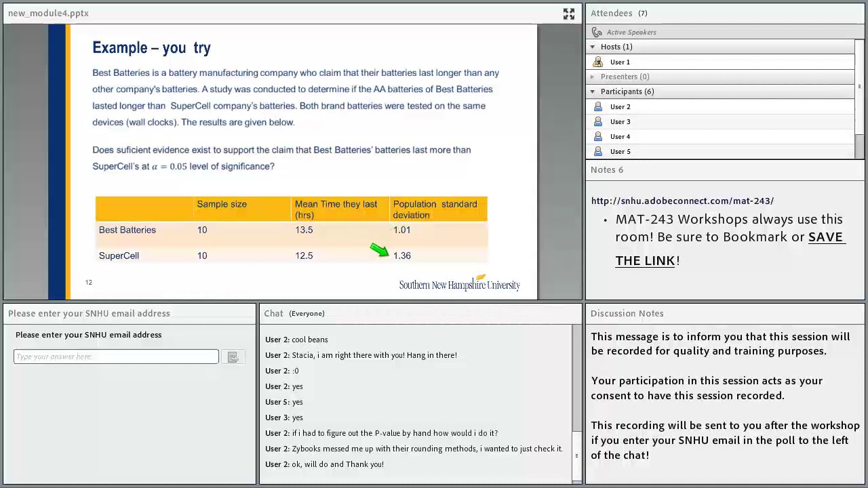Viewport: 868px width, 488px height.
Task: Click the participant icon beside User 5
Action: pos(597,151)
